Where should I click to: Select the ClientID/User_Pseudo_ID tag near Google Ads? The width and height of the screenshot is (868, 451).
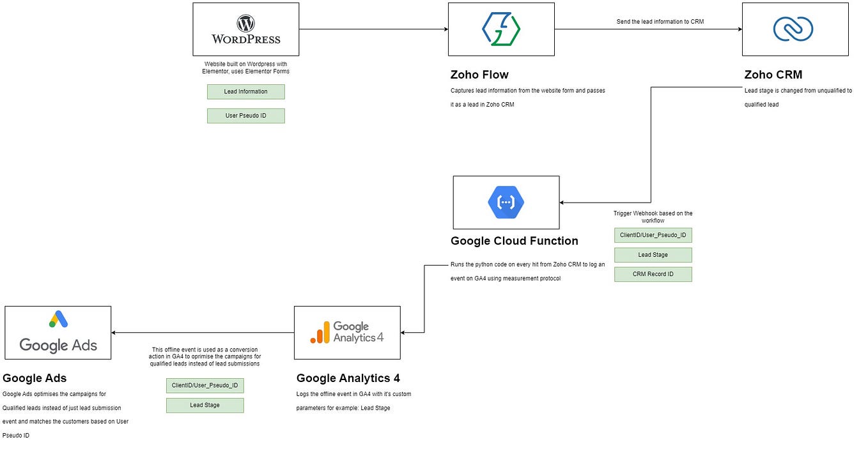205,385
